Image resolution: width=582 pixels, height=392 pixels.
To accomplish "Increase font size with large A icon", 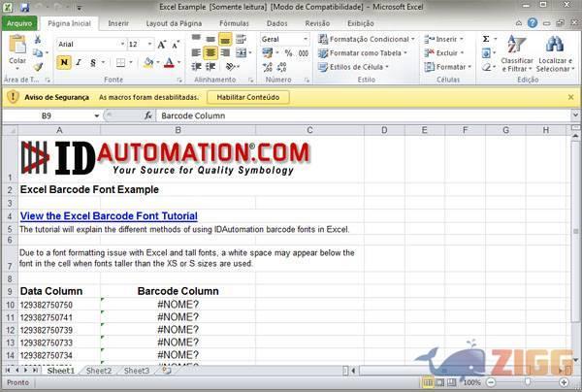I will tap(162, 45).
